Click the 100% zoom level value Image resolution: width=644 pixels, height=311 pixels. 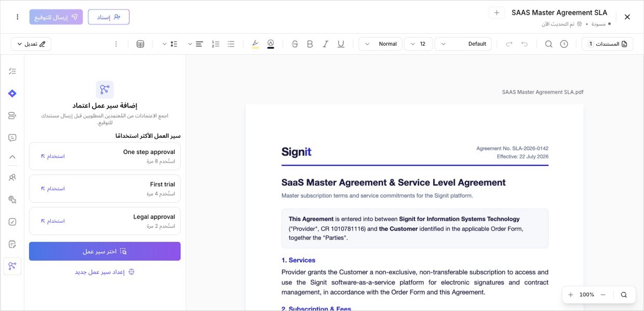click(x=587, y=295)
